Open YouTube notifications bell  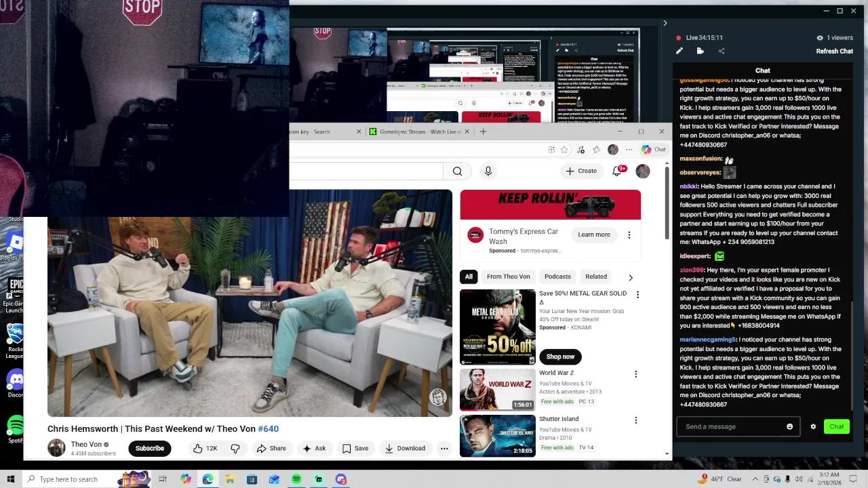617,171
